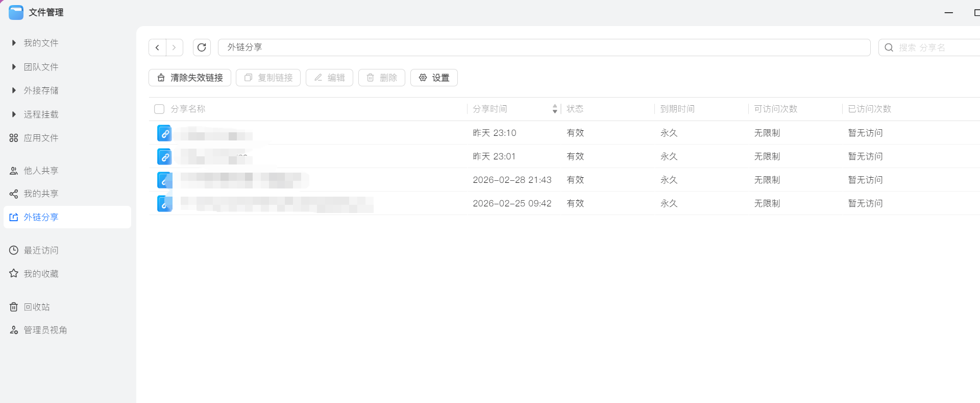The height and width of the screenshot is (403, 980).
Task: Click the link icon of the 昨天 23:10 share
Action: (164, 133)
